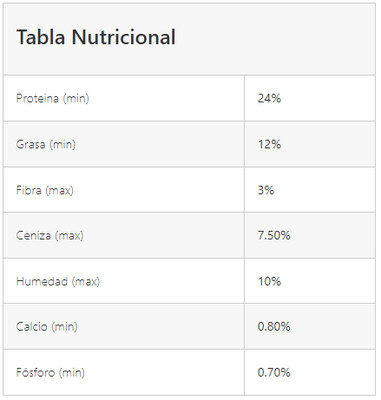The width and height of the screenshot is (381, 400).
Task: Click the word Humedad in the table
Action: 42,281
